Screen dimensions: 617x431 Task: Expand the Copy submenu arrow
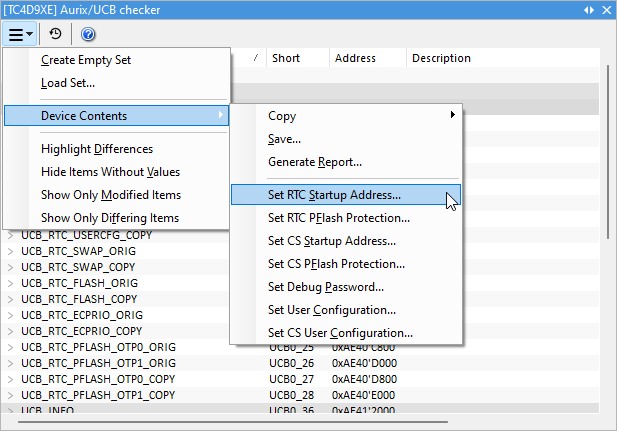[x=452, y=116]
